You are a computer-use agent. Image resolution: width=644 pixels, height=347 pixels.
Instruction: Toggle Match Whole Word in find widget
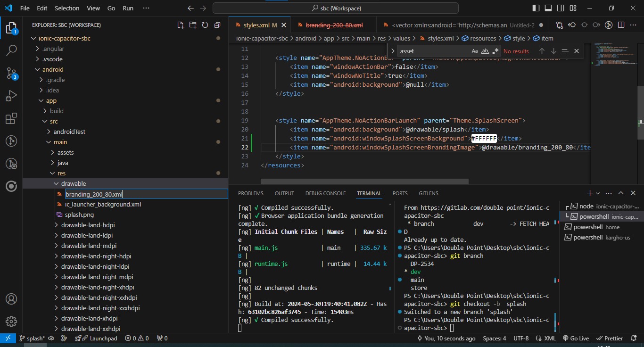[485, 51]
